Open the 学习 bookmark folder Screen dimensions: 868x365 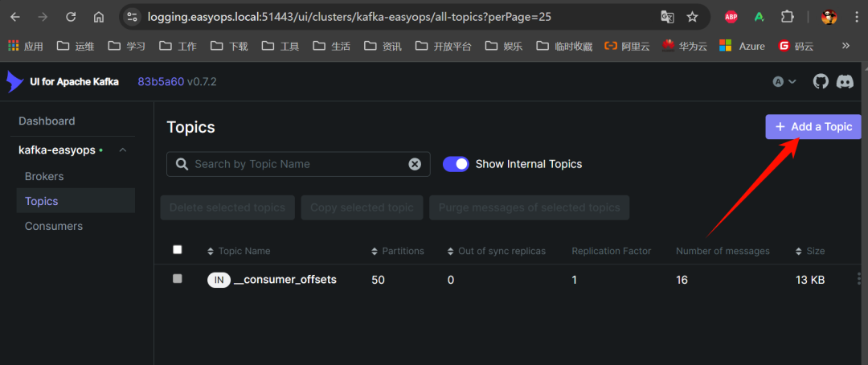coord(126,46)
